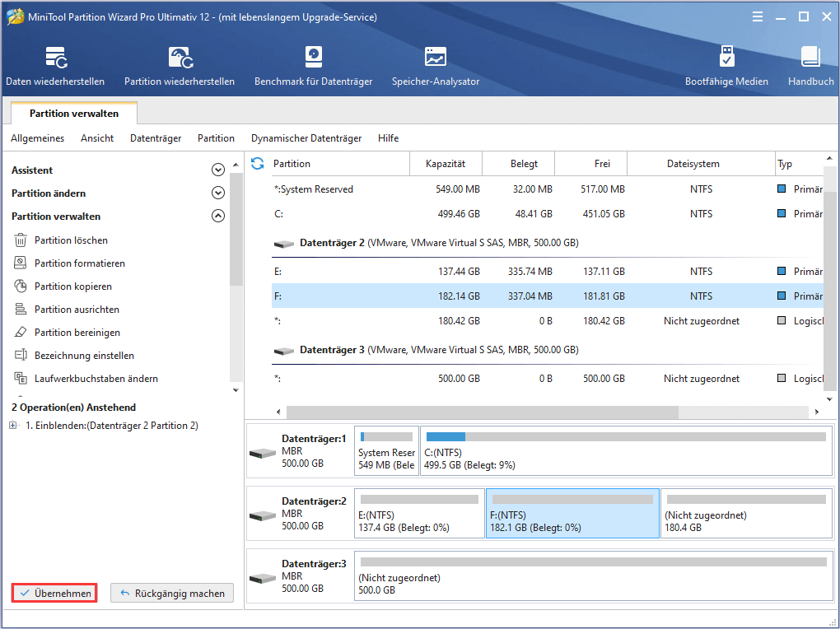The width and height of the screenshot is (840, 629).
Task: Open Bootfähige Medien builder
Action: click(726, 66)
